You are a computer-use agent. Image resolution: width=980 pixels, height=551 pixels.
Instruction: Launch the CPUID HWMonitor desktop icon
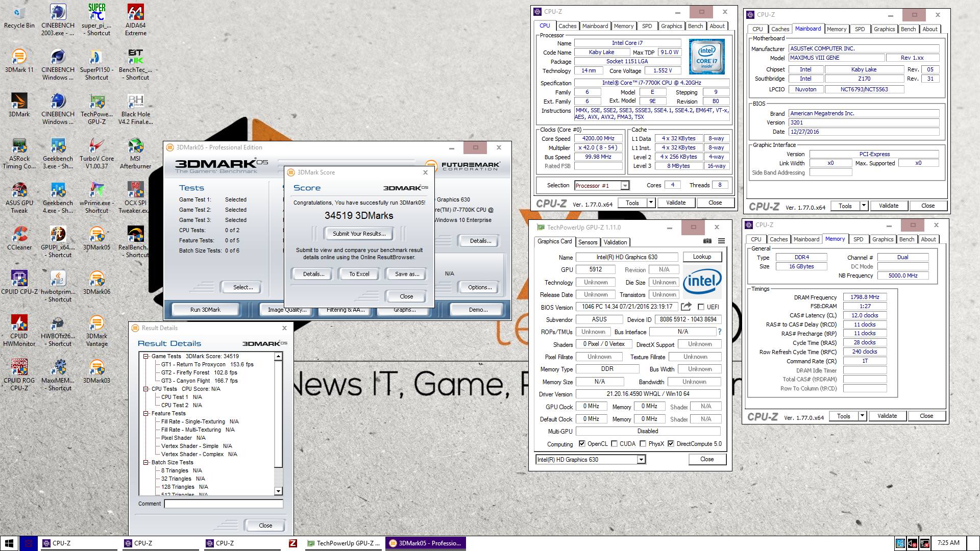click(19, 330)
